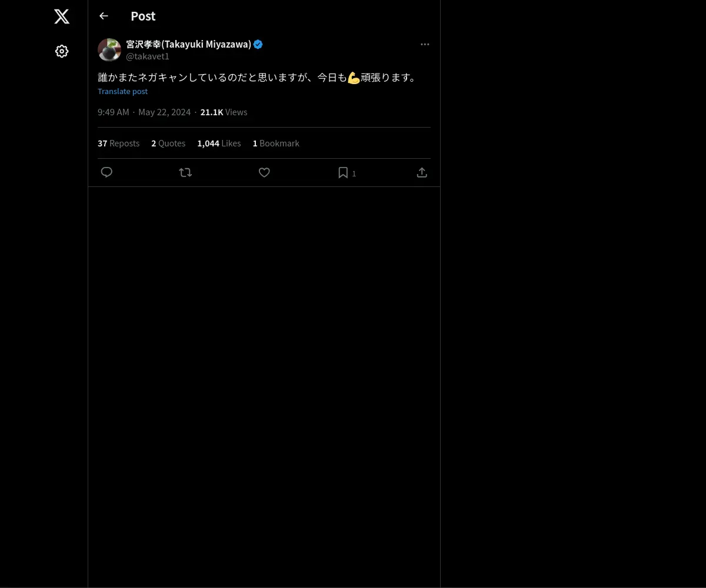Click the May 22, 2024 timestamp
Image resolution: width=706 pixels, height=588 pixels.
tap(164, 112)
